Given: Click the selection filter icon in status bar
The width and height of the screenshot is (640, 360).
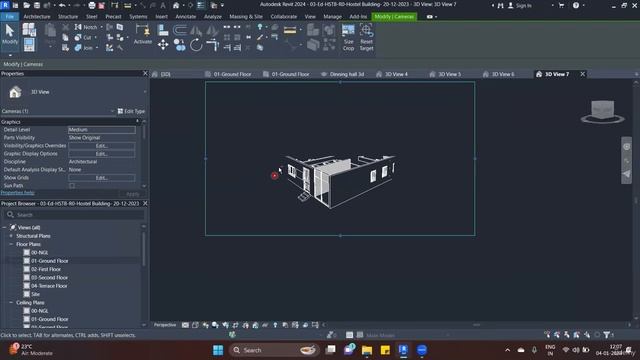Looking at the screenshot, I should [x=607, y=335].
